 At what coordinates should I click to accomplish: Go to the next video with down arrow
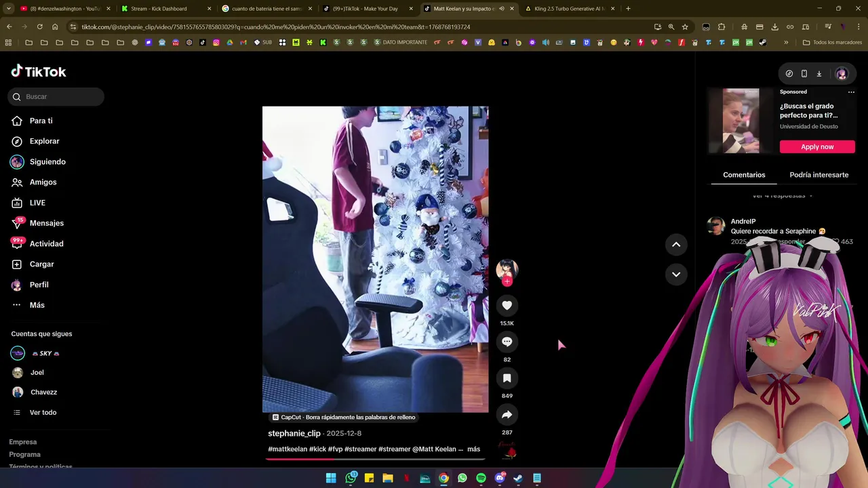676,274
